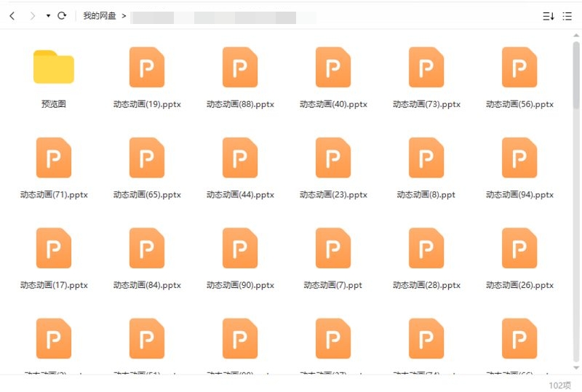582x392 pixels.
Task: Open the navigation history dropdown arrow
Action: pos(48,15)
